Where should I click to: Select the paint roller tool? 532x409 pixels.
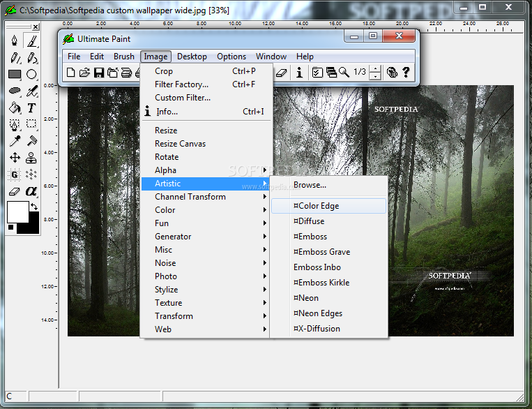point(31,140)
